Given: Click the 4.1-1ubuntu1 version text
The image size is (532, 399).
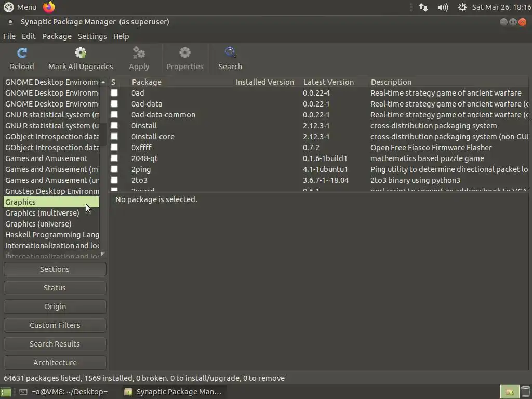Looking at the screenshot, I should pyautogui.click(x=325, y=169).
